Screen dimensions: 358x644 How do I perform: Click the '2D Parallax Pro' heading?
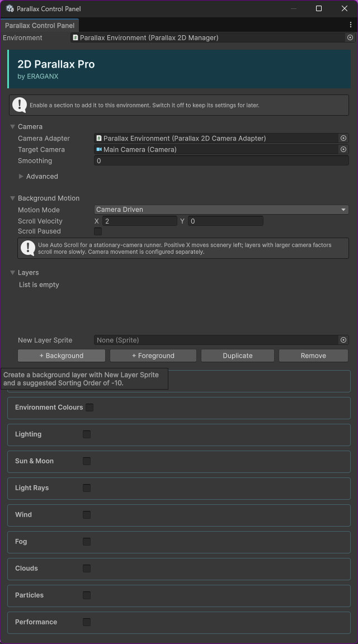(x=56, y=64)
